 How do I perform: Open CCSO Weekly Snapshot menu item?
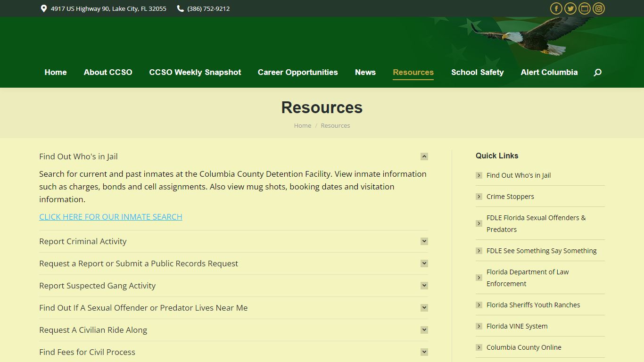click(195, 72)
